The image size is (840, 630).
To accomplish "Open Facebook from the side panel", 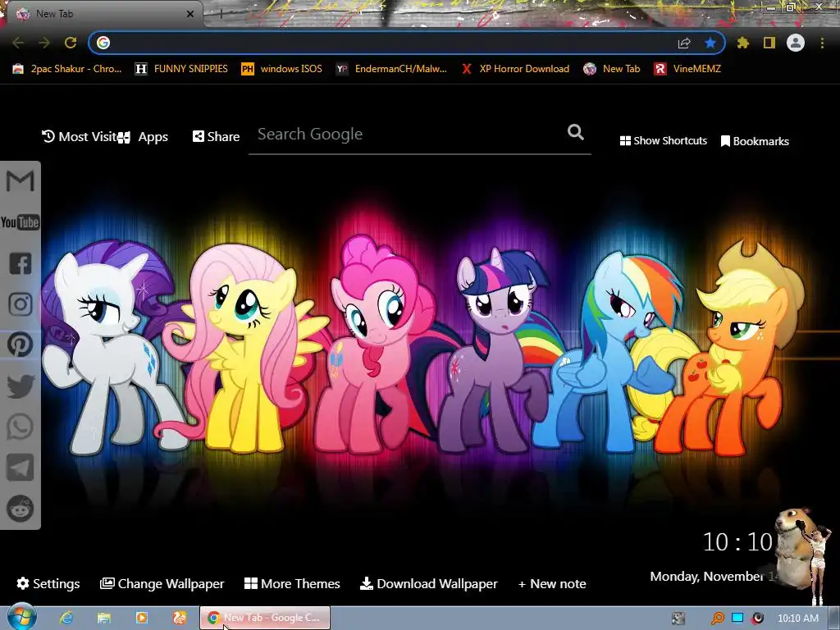I will click(x=21, y=263).
